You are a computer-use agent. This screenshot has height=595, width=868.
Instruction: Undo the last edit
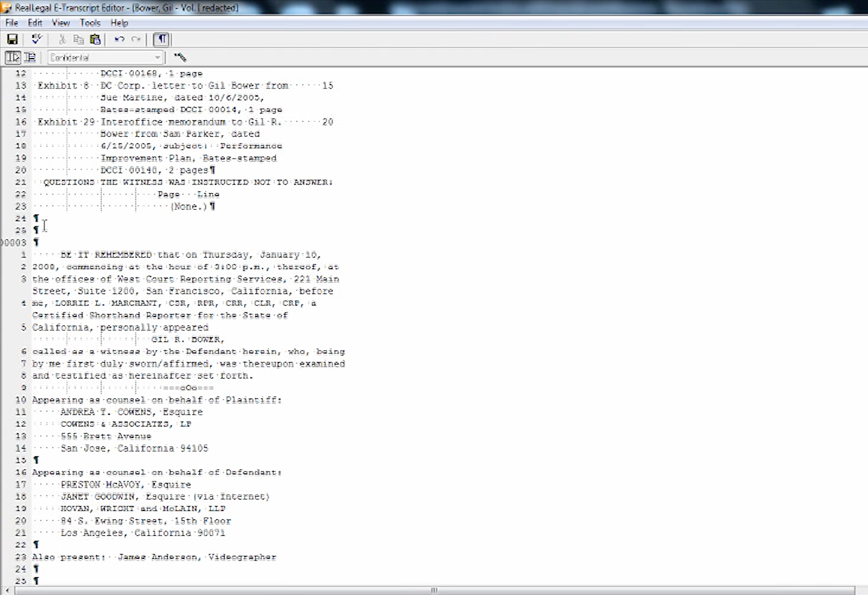[119, 40]
